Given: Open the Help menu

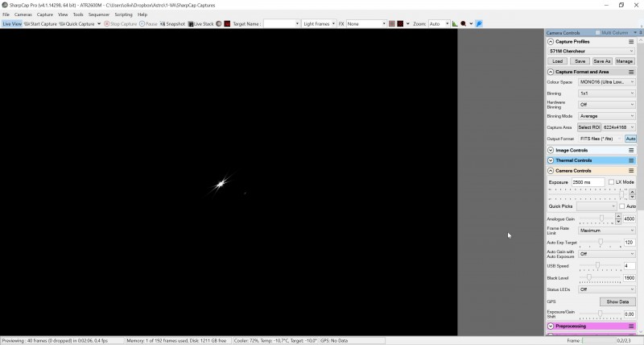Looking at the screenshot, I should 142,15.
